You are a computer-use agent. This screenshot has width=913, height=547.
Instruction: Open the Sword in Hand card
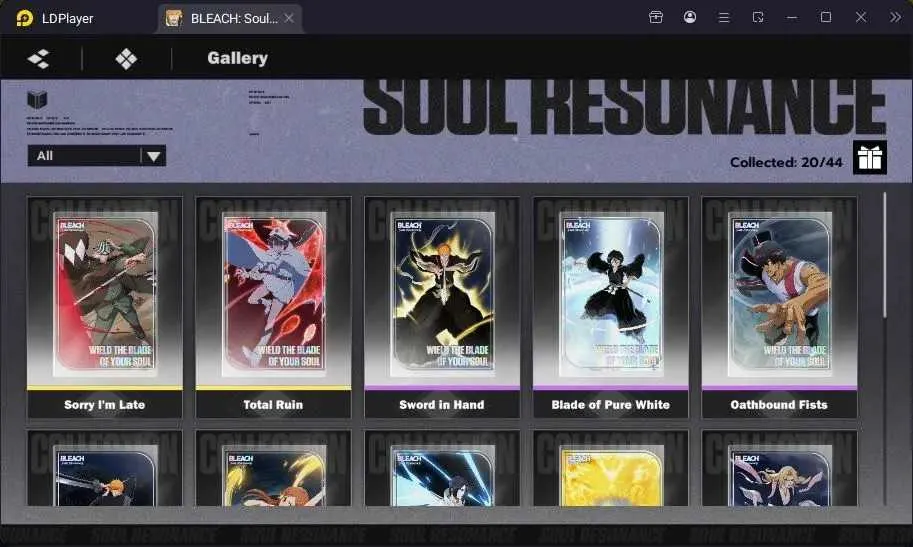point(442,307)
